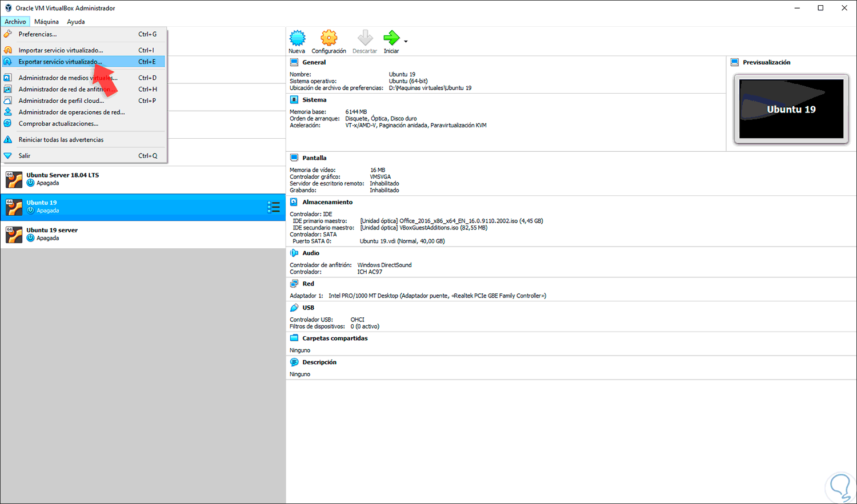Click the Administrador de perfil cloud icon

pyautogui.click(x=8, y=100)
